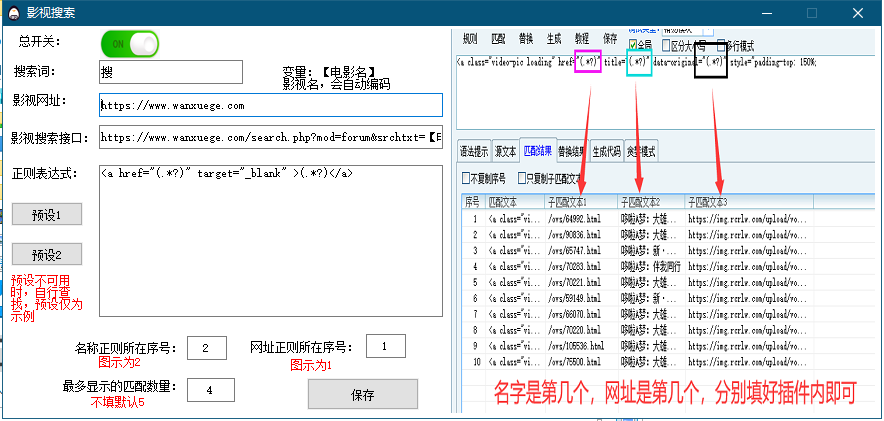The image size is (884, 421).
Task: Enable the 多行模式 checkbox
Action: pos(721,45)
